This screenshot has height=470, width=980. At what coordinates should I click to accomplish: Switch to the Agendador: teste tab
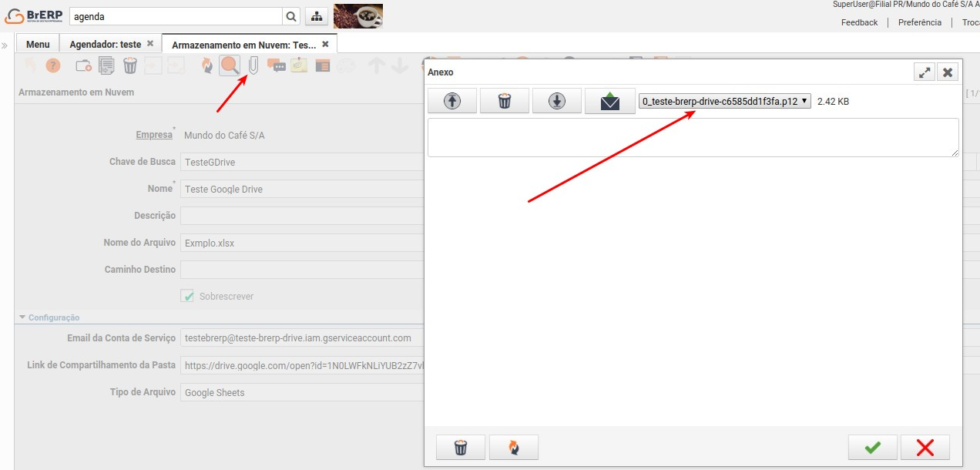point(106,44)
